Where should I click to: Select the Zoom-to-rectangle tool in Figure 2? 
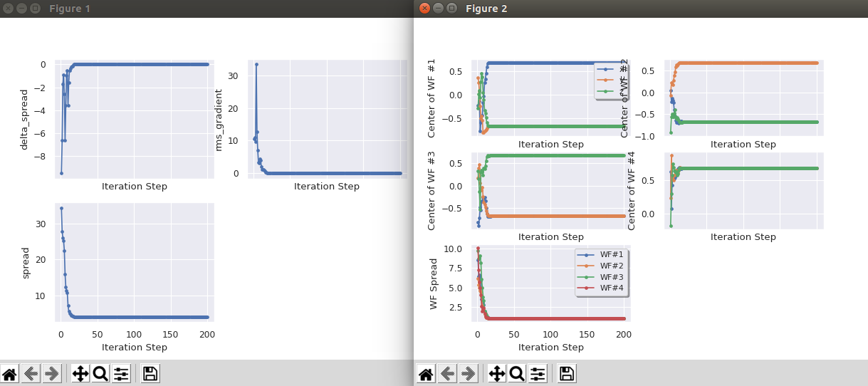click(x=517, y=373)
